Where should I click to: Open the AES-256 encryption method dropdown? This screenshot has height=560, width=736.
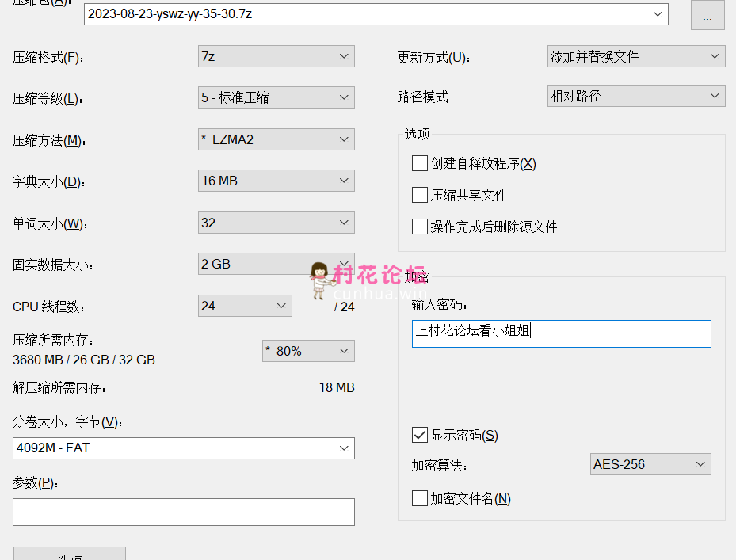650,464
